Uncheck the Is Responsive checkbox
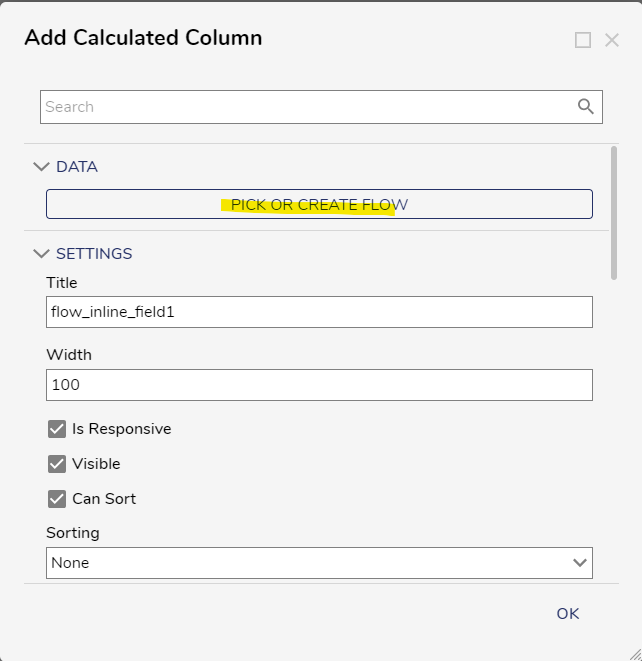This screenshot has height=661, width=642. pos(56,429)
